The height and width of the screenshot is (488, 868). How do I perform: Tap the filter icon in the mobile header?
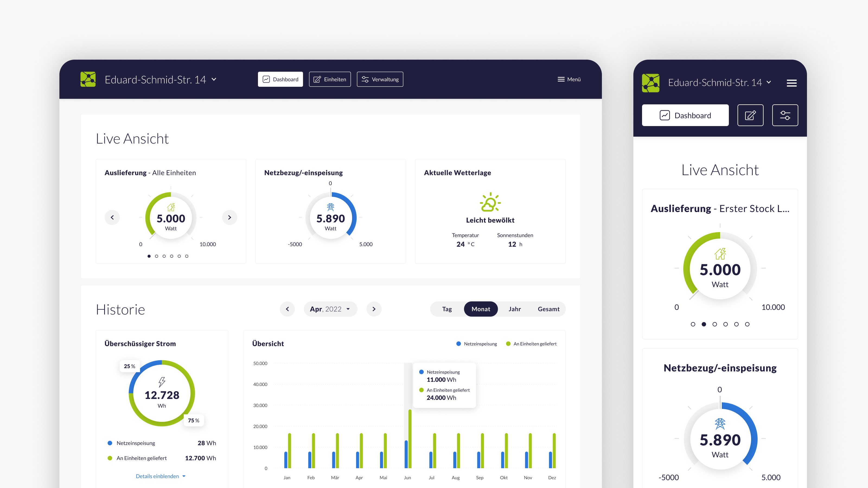[785, 115]
